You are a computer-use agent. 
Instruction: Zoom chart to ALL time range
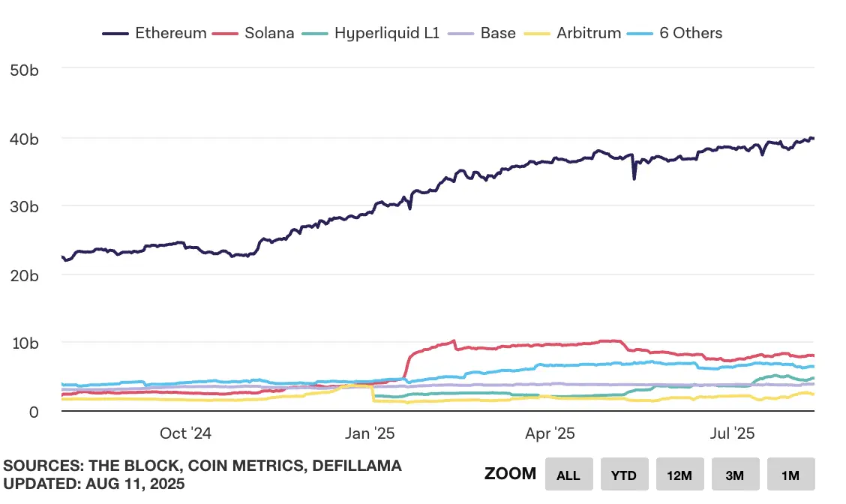tap(568, 475)
